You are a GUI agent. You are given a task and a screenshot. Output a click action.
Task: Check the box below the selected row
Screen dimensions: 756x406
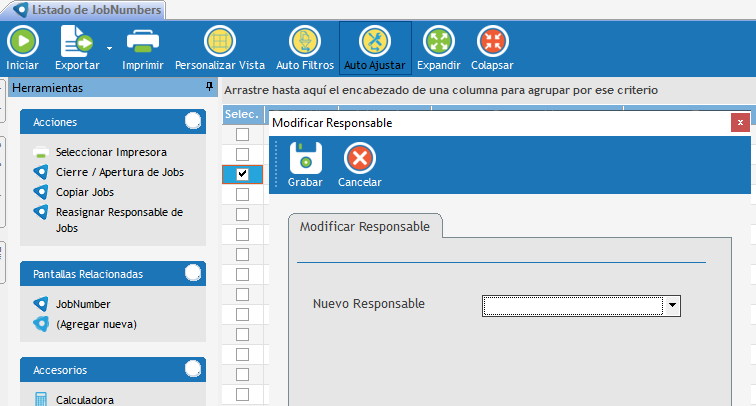(242, 194)
